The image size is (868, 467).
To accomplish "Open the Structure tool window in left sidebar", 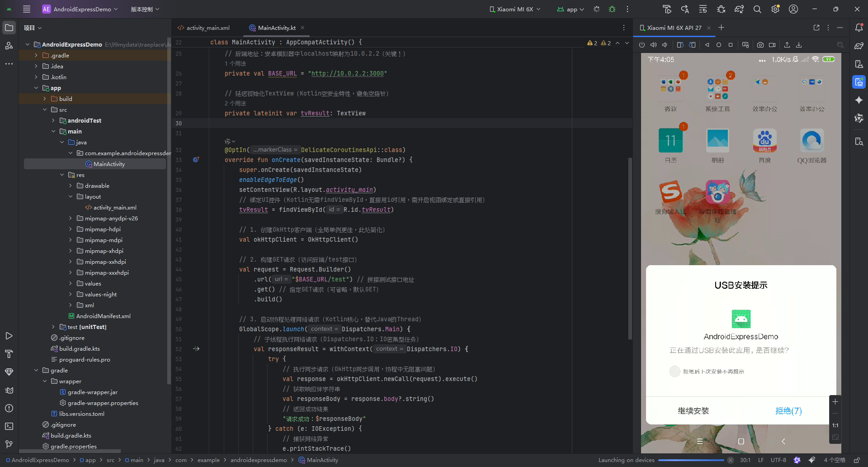I will (x=9, y=46).
